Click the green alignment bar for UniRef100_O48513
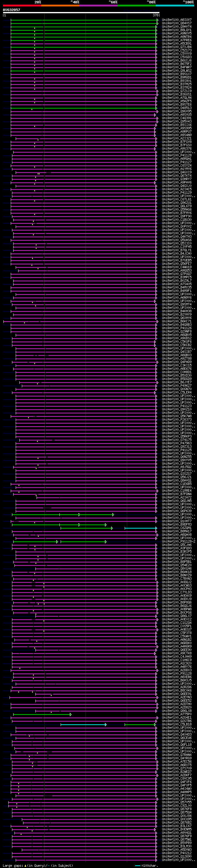The image size is (197, 868). (84, 108)
